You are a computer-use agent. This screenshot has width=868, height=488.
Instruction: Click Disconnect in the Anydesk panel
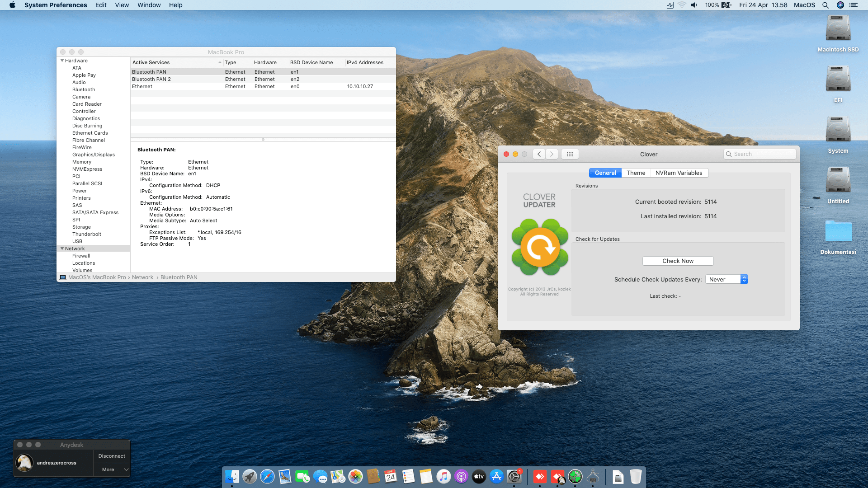(112, 456)
